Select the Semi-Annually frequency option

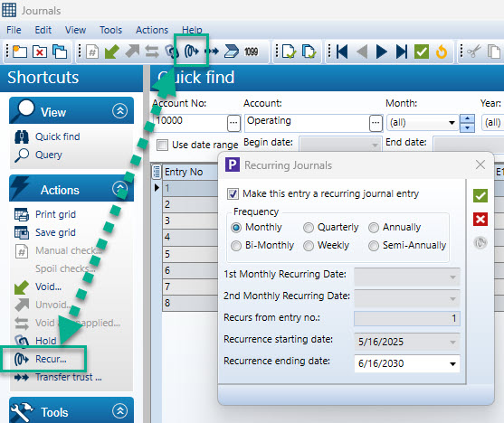[374, 246]
